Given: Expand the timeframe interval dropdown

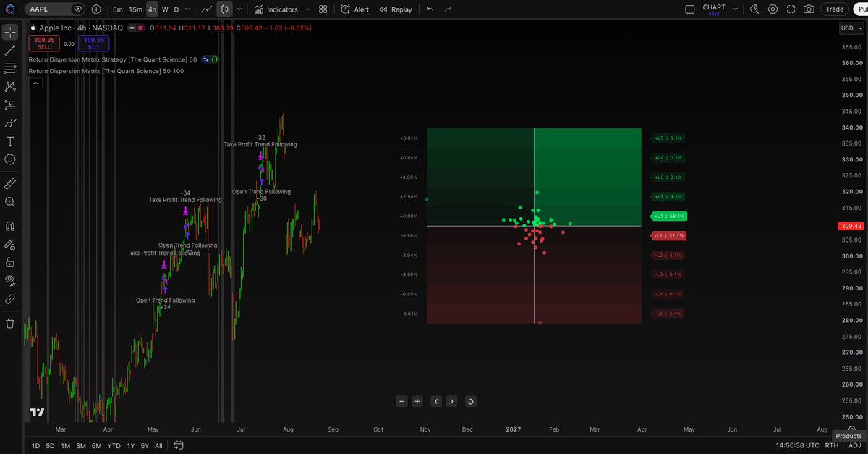Looking at the screenshot, I should point(188,9).
